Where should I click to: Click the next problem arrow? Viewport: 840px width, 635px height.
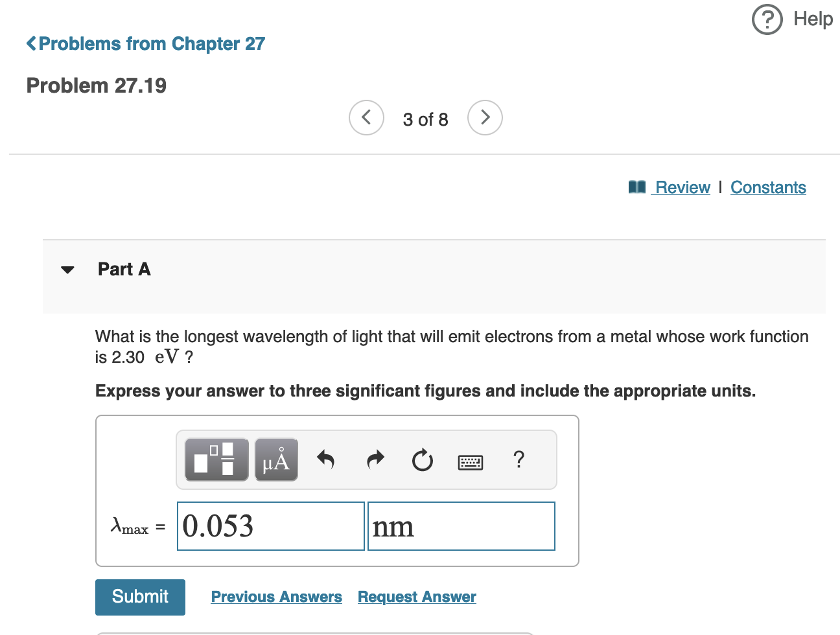(485, 117)
